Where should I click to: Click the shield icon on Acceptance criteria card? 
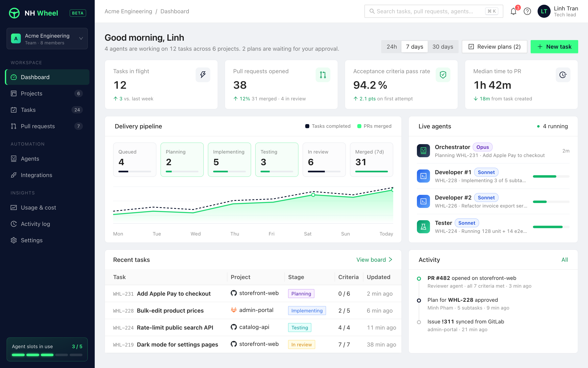(x=443, y=75)
